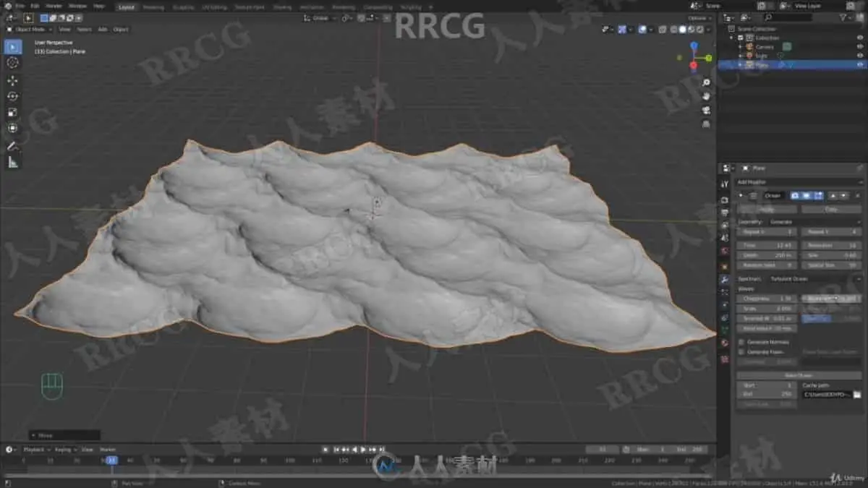The image size is (868, 488).
Task: Switch perspective/orthographic grid icon
Action: (x=706, y=124)
